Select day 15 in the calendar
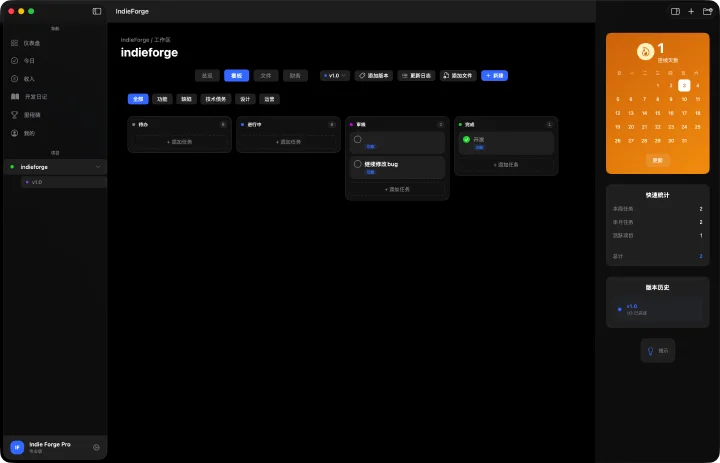 point(658,113)
